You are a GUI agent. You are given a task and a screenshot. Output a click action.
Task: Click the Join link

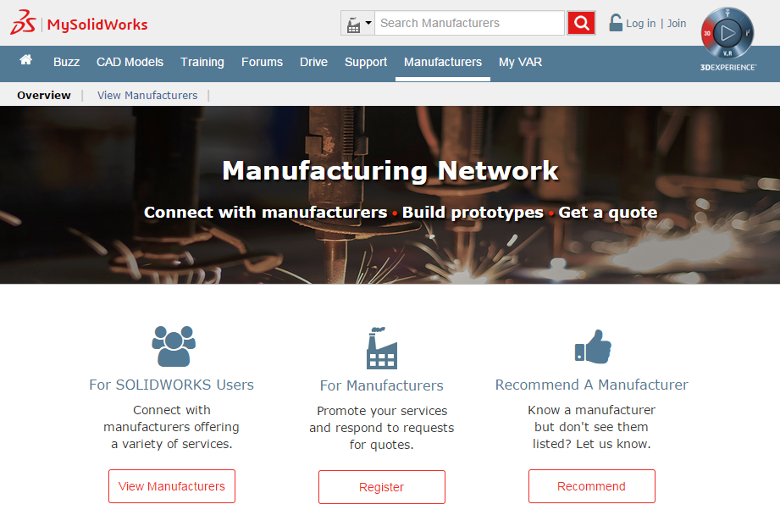click(x=677, y=24)
